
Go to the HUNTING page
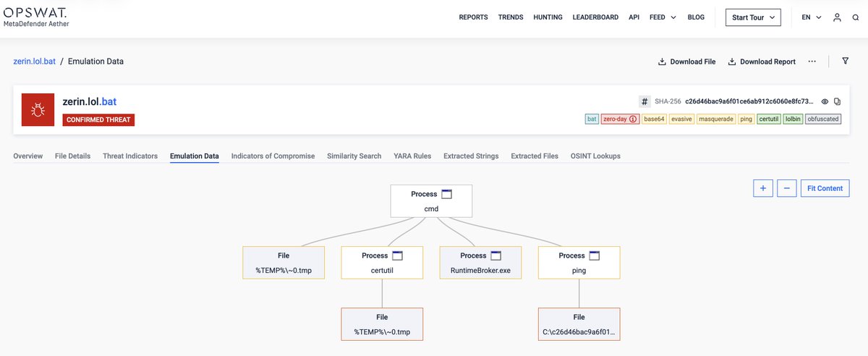(x=548, y=17)
